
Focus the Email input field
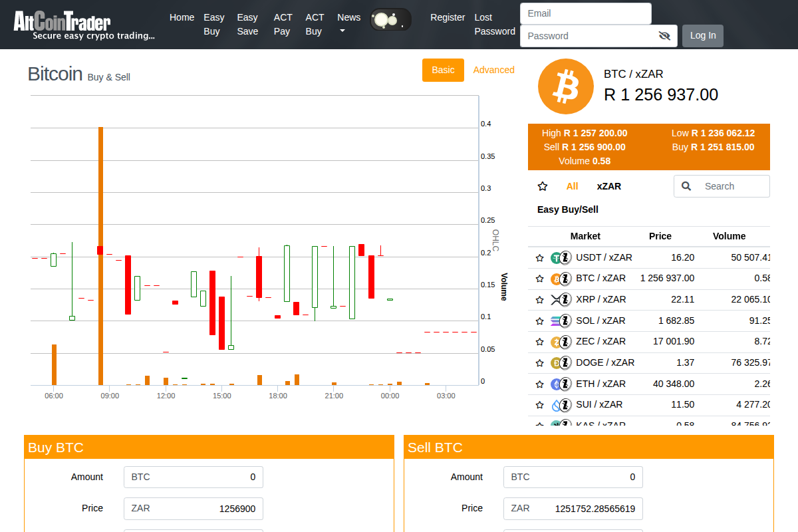pos(586,13)
